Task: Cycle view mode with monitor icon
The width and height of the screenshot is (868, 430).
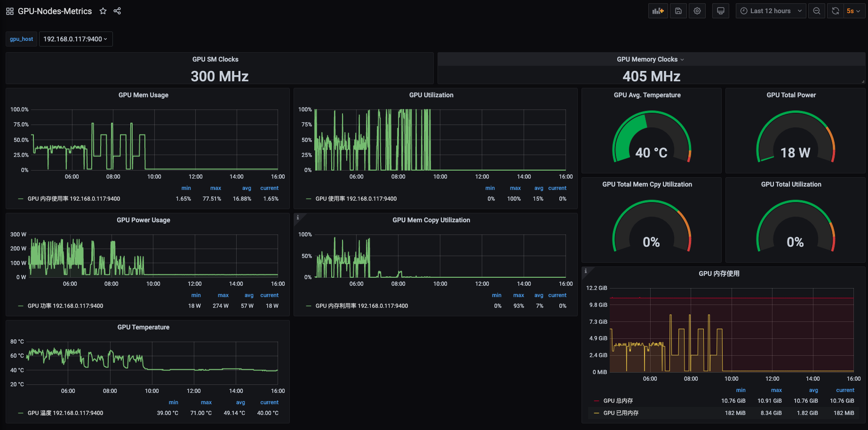Action: [x=720, y=11]
